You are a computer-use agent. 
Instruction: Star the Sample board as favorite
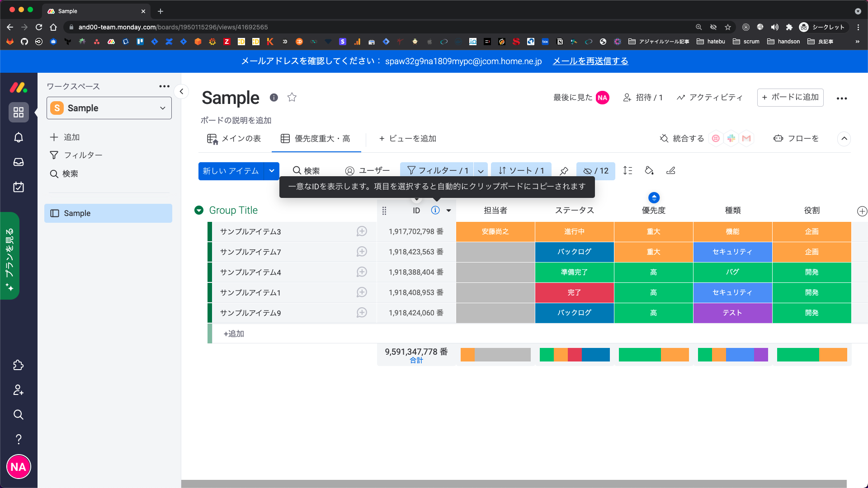(292, 98)
